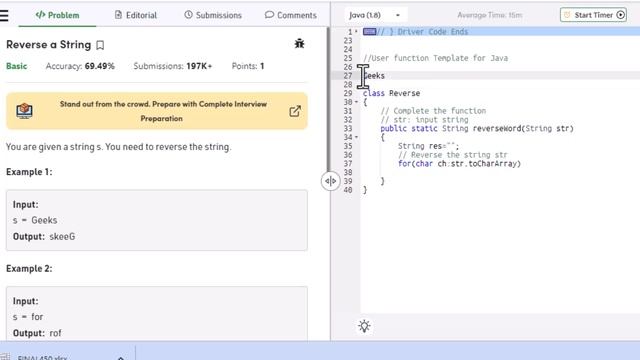Click the '// str: input string' comment
The height and width of the screenshot is (360, 640).
(424, 120)
